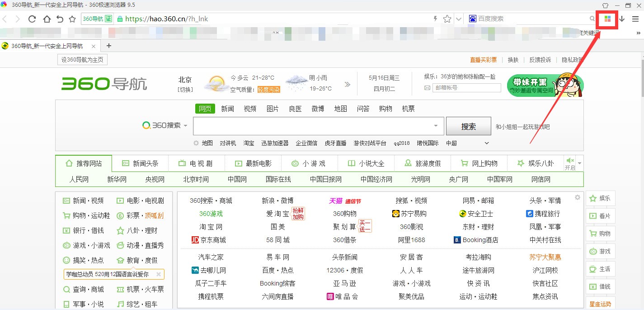Image resolution: width=644 pixels, height=310 pixels.
Task: Close the 360导航 tab
Action: pos(94,46)
